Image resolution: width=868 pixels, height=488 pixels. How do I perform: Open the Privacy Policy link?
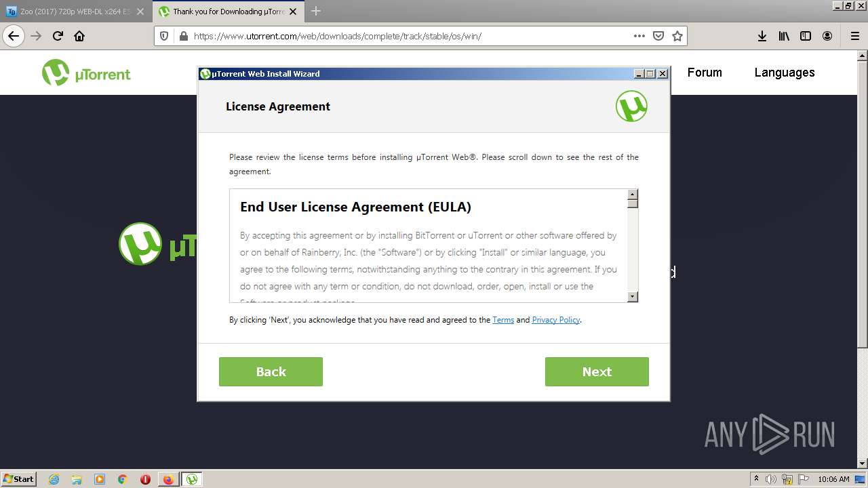[555, 320]
